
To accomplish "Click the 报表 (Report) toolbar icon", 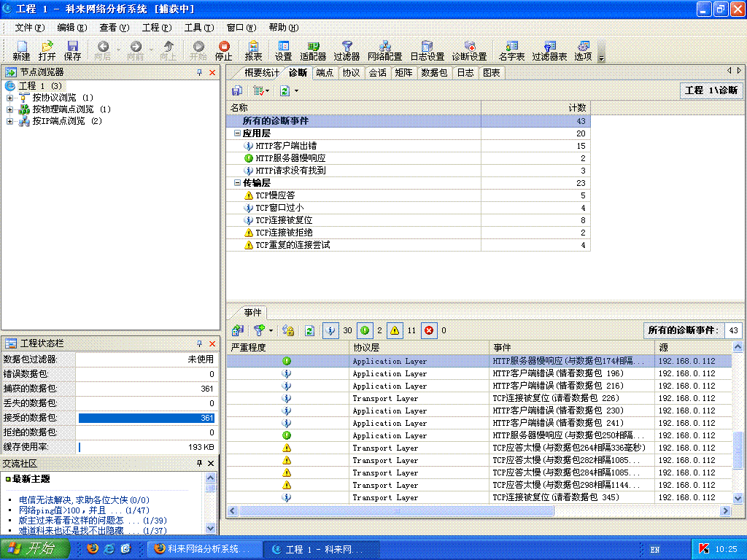I will click(253, 50).
